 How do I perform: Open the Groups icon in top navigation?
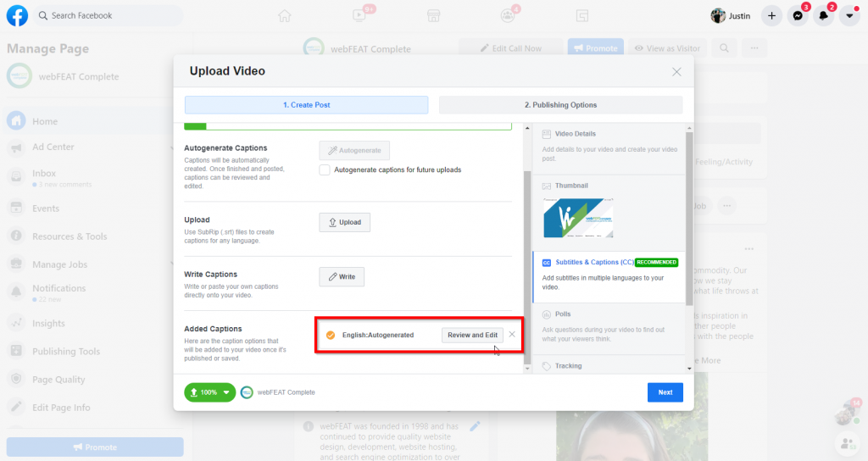pyautogui.click(x=508, y=16)
